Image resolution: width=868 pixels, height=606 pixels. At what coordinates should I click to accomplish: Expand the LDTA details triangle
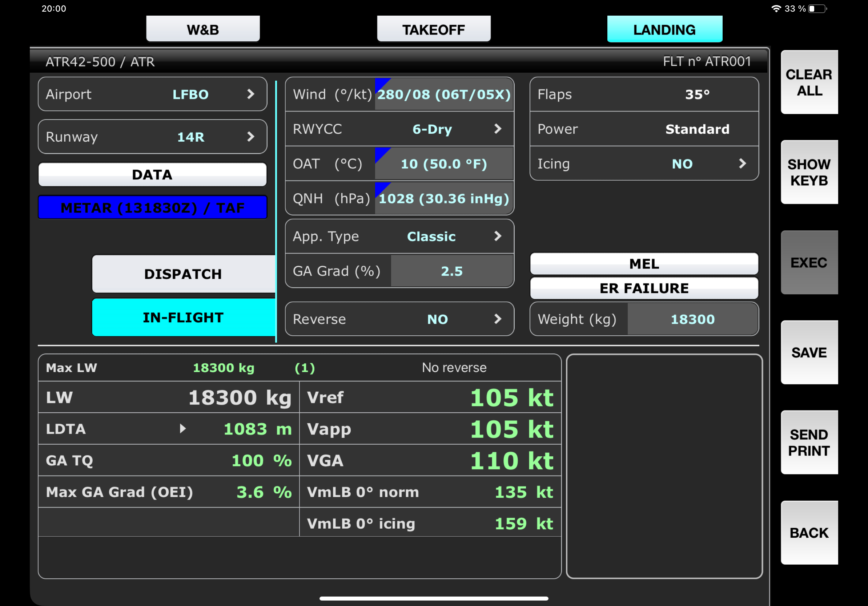pyautogui.click(x=182, y=428)
